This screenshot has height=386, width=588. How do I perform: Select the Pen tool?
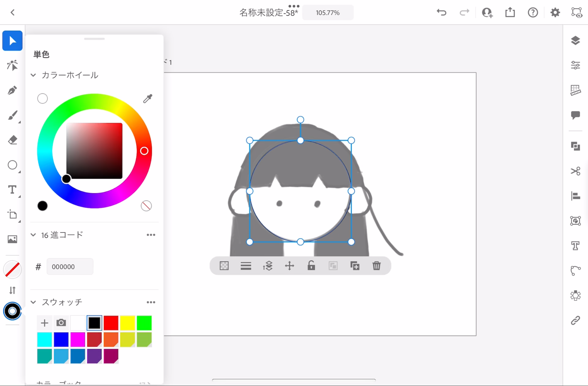click(12, 91)
